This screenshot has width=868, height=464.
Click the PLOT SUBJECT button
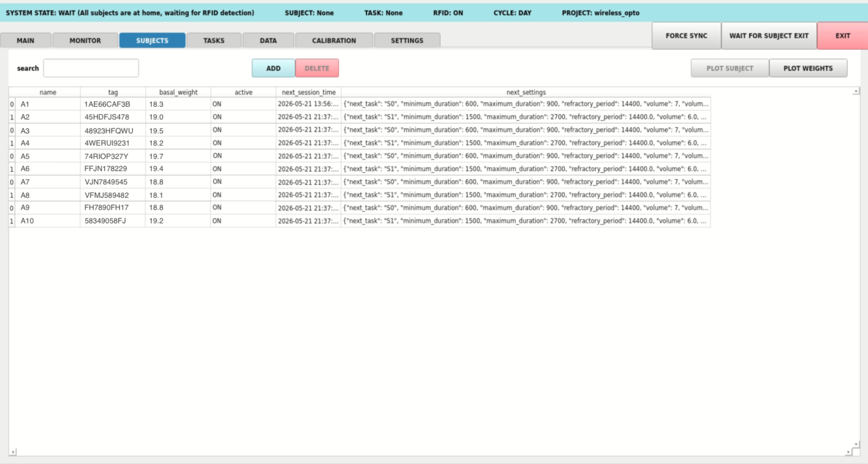[x=730, y=68]
